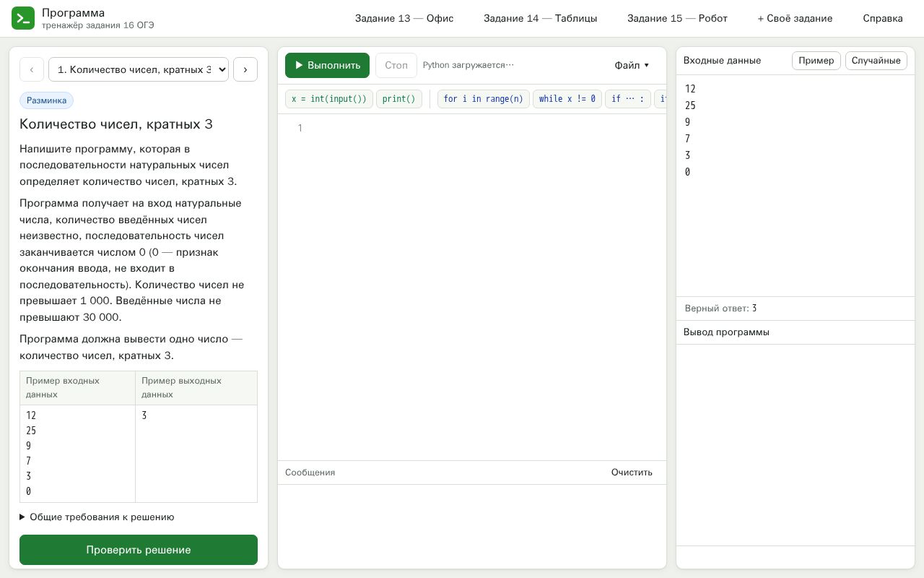This screenshot has height=578, width=924.
Task: Click Проверить решение button
Action: coord(139,550)
